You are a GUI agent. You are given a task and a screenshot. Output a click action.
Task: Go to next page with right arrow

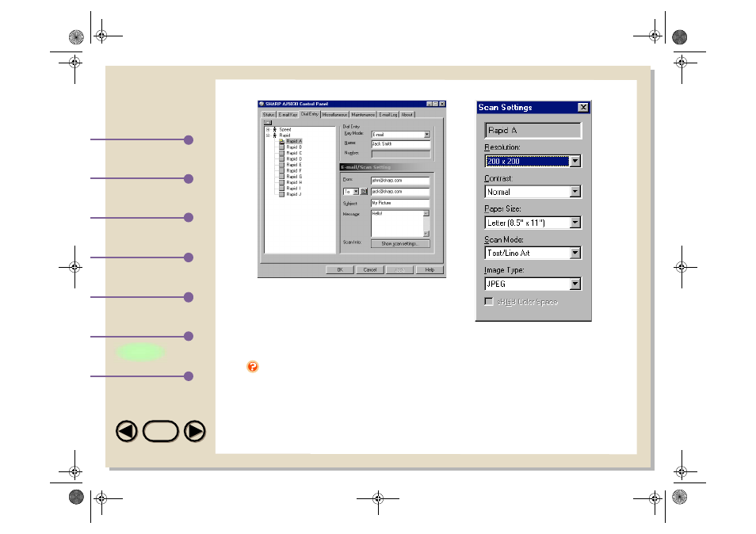click(x=195, y=432)
